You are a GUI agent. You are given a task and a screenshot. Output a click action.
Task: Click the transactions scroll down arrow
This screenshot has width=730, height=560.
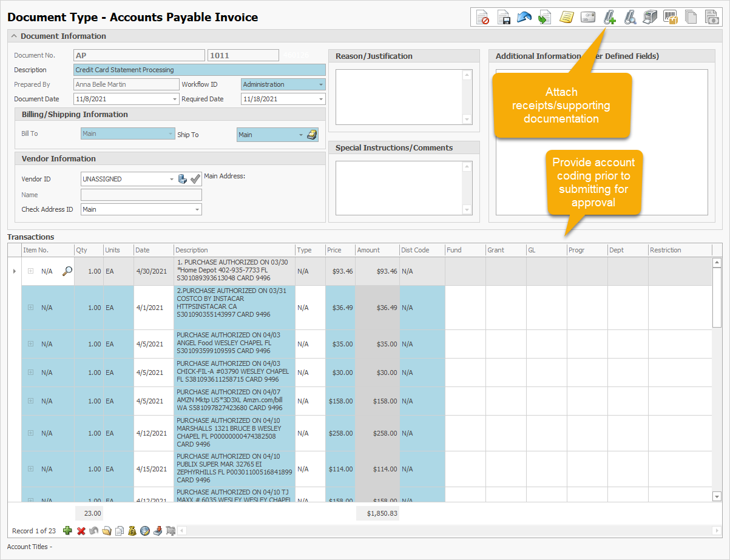click(717, 496)
